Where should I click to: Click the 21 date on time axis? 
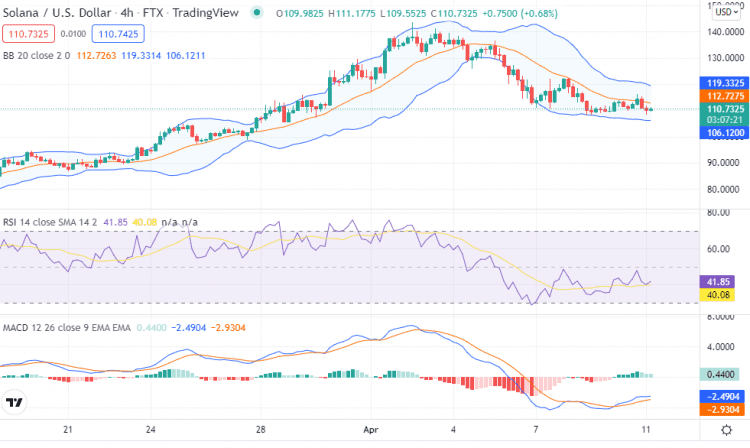(x=67, y=429)
